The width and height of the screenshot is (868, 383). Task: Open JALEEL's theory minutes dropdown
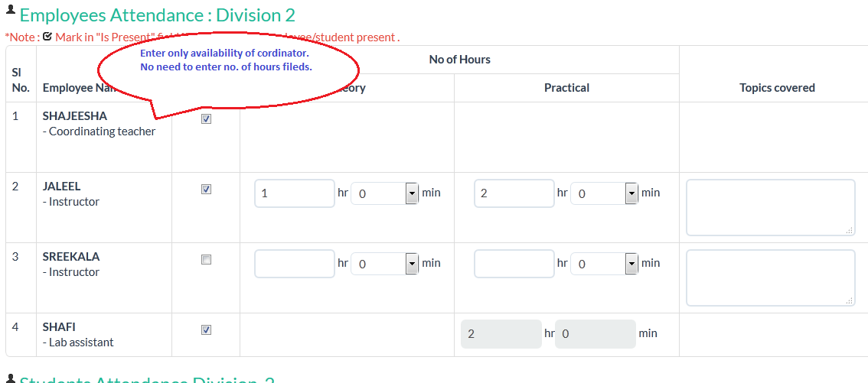point(412,193)
